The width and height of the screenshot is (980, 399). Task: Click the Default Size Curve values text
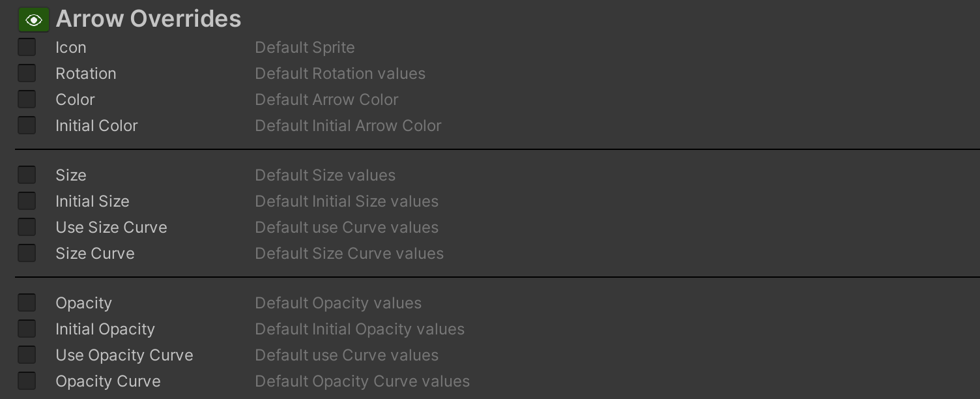click(349, 254)
